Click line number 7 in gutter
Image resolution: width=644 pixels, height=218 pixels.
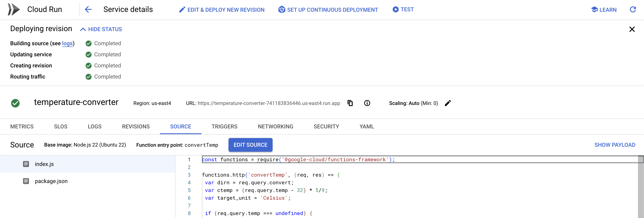[189, 206]
